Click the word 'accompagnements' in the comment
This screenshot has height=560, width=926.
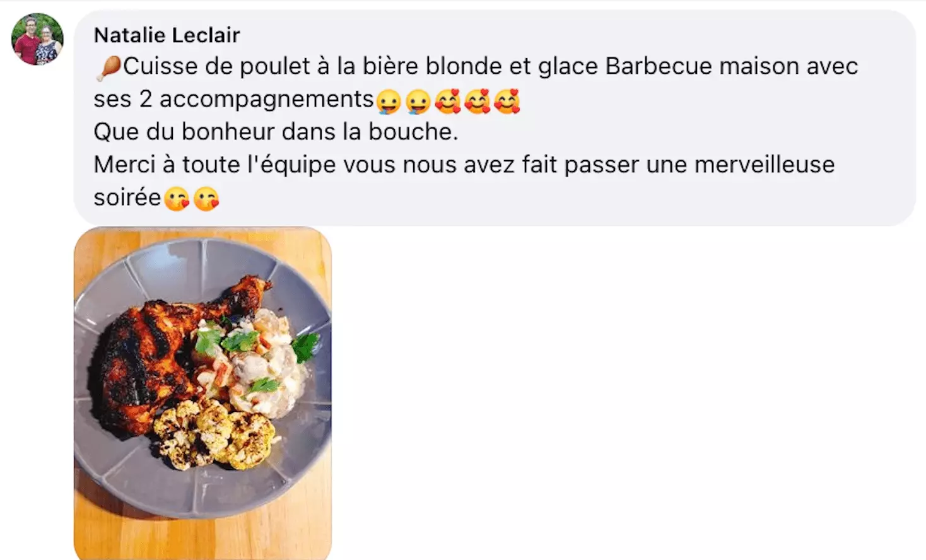[x=267, y=100]
